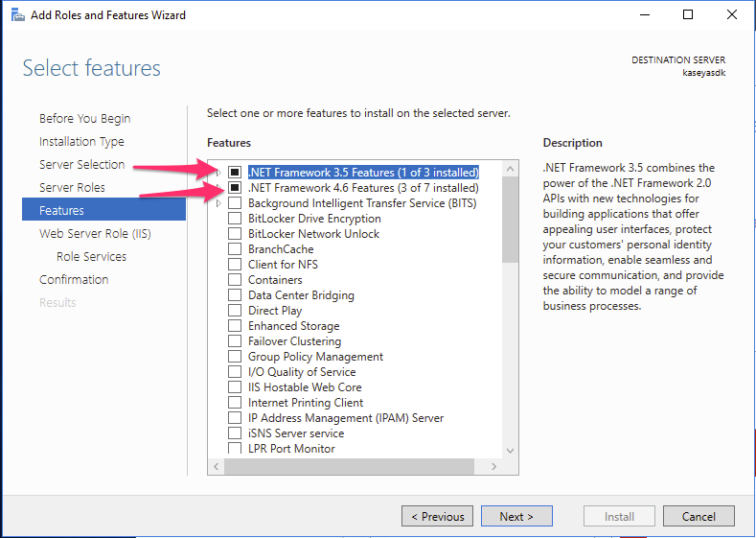The image size is (756, 538).
Task: Check the BranchCache checkbox
Action: click(235, 249)
